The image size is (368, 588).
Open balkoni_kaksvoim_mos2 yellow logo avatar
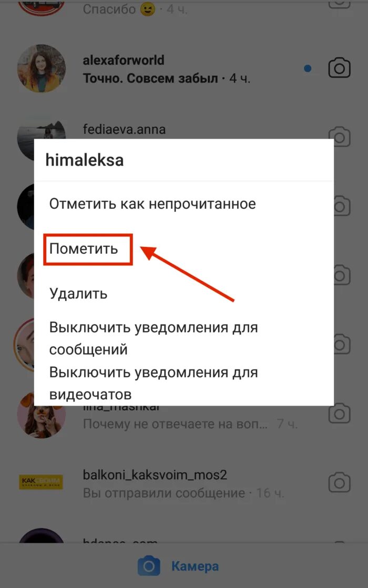(41, 482)
